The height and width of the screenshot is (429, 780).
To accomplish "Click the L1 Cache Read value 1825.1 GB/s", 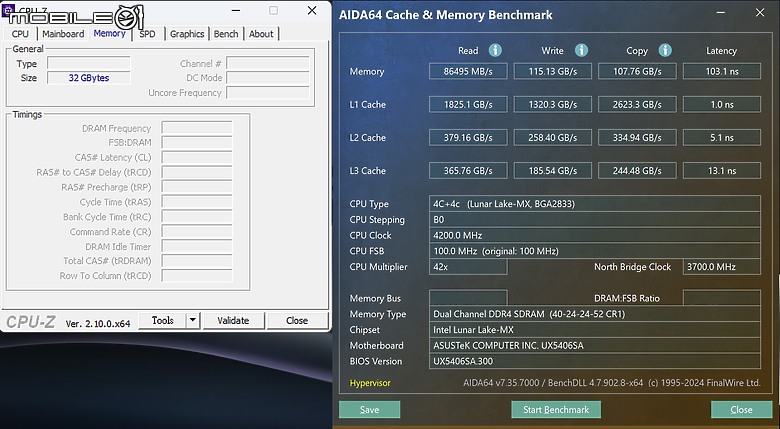I will (x=468, y=105).
